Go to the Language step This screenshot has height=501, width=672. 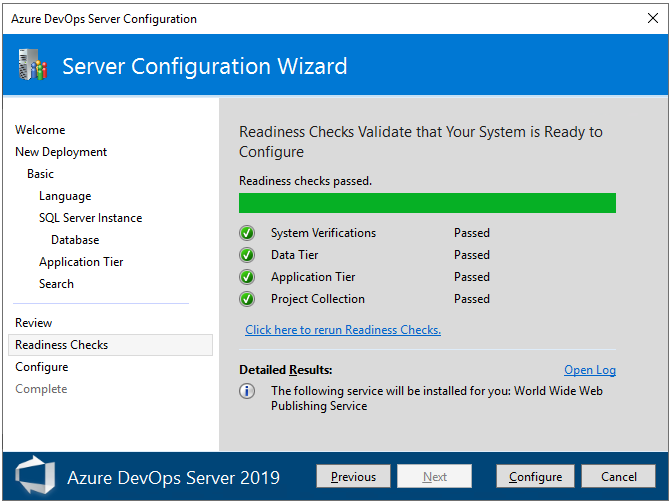pos(65,196)
